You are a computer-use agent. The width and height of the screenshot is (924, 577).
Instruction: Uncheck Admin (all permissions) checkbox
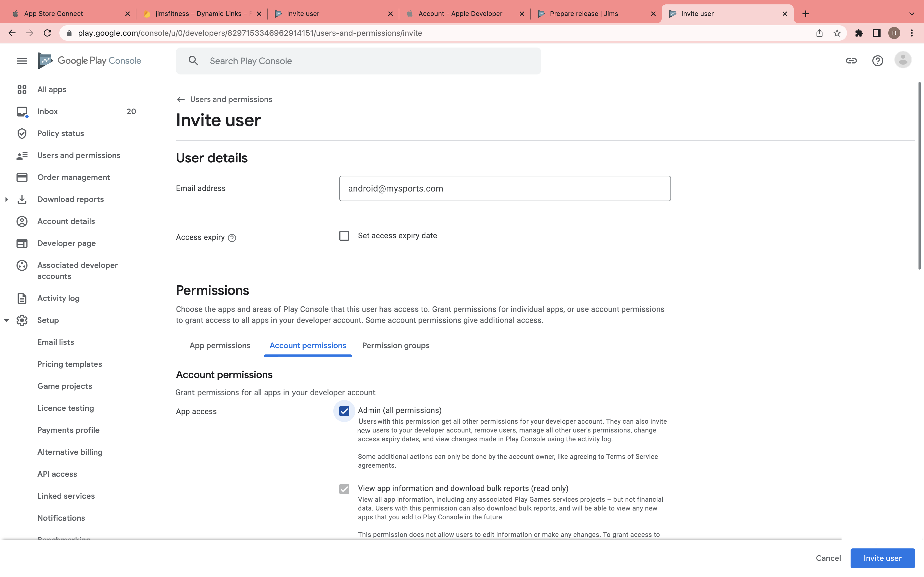344,411
